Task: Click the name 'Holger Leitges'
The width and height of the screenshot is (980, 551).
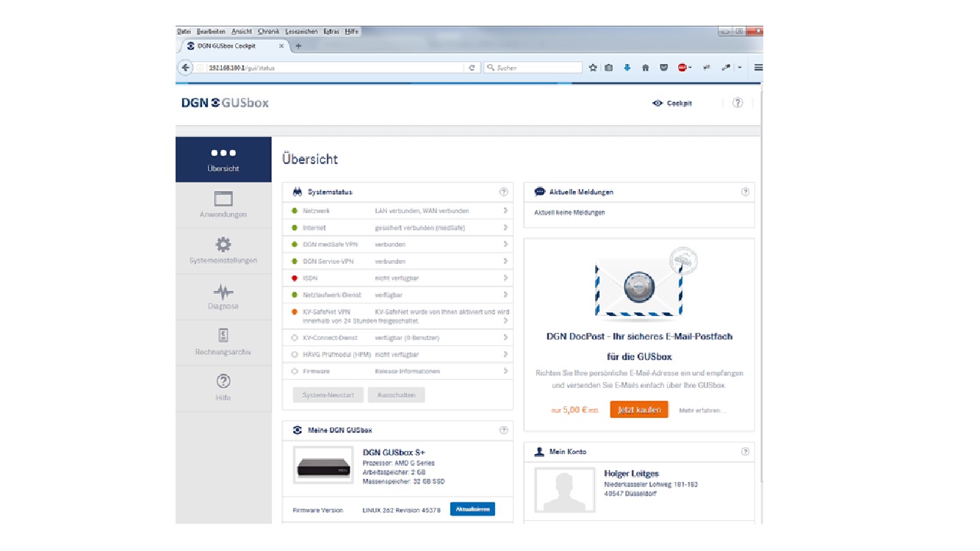Action: coord(632,473)
